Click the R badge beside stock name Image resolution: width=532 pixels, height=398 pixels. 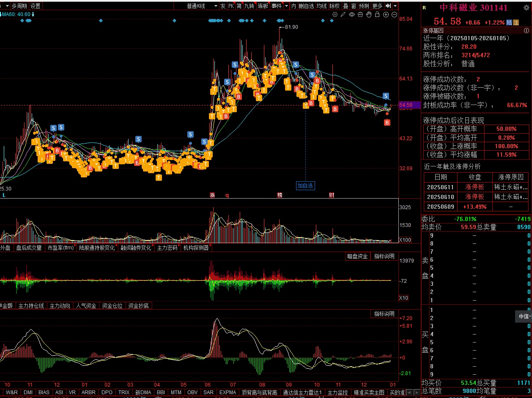coord(424,8)
